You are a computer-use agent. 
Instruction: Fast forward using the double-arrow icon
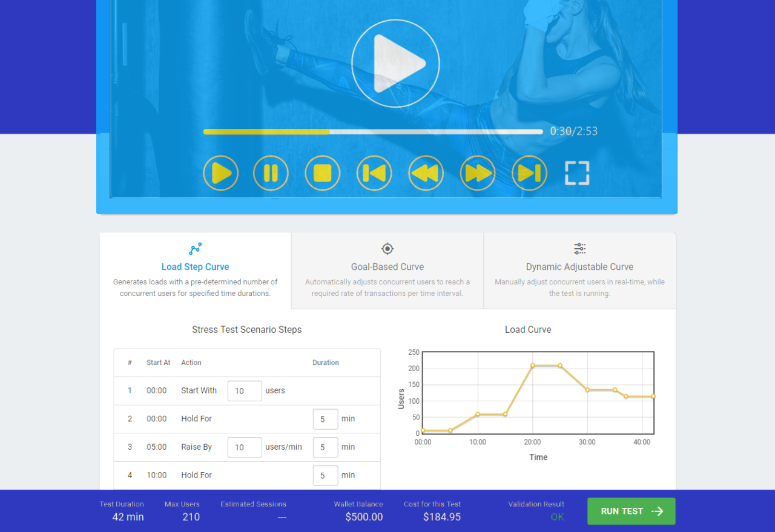pyautogui.click(x=478, y=173)
